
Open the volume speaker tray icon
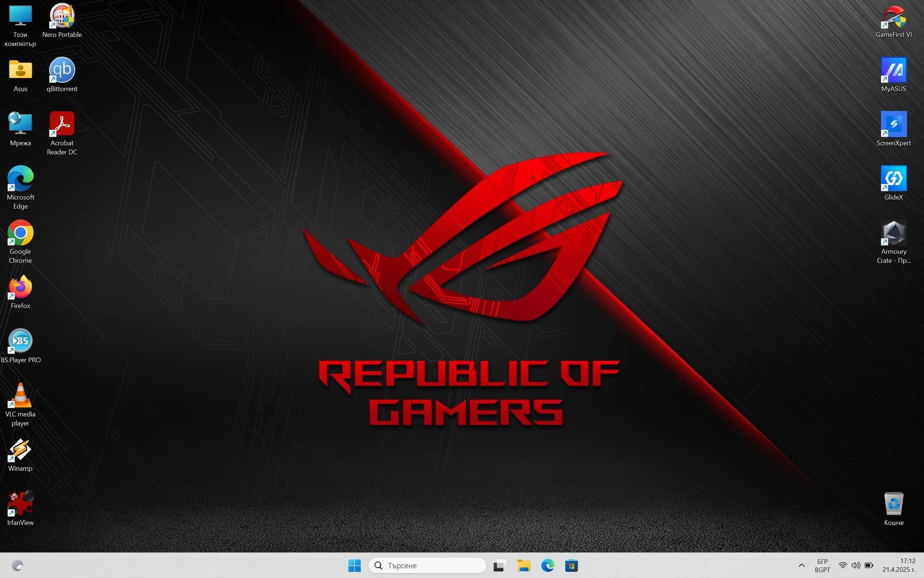pyautogui.click(x=856, y=565)
